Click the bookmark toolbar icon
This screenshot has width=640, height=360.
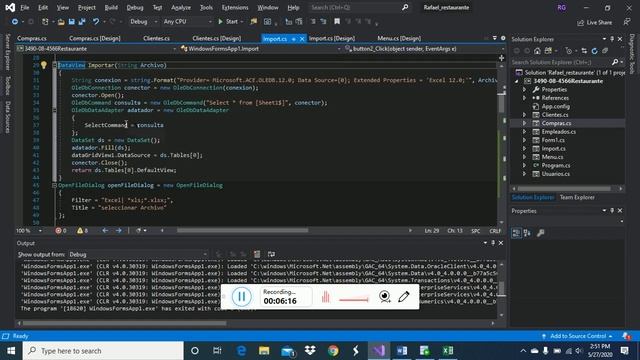(337, 22)
